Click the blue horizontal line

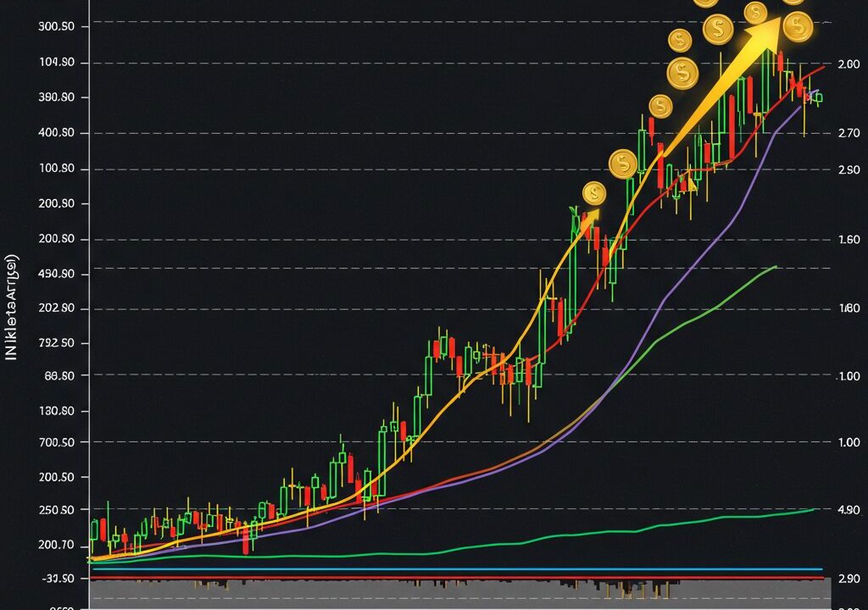458,569
